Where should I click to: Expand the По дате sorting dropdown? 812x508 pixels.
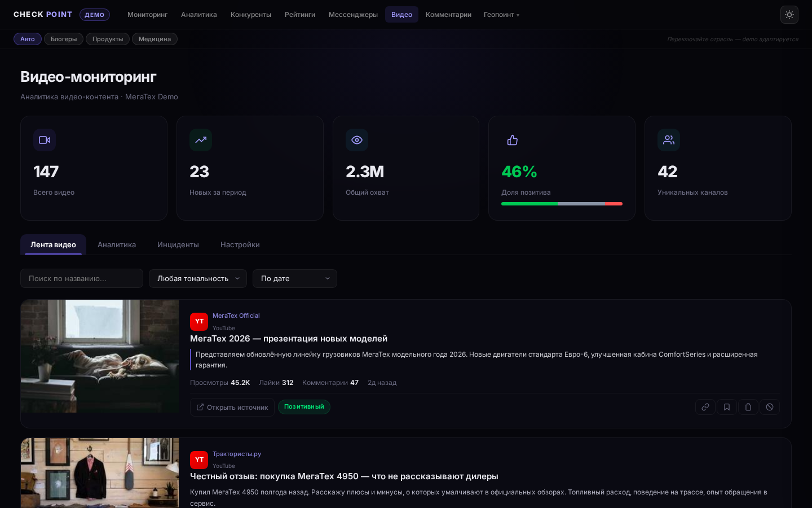294,278
